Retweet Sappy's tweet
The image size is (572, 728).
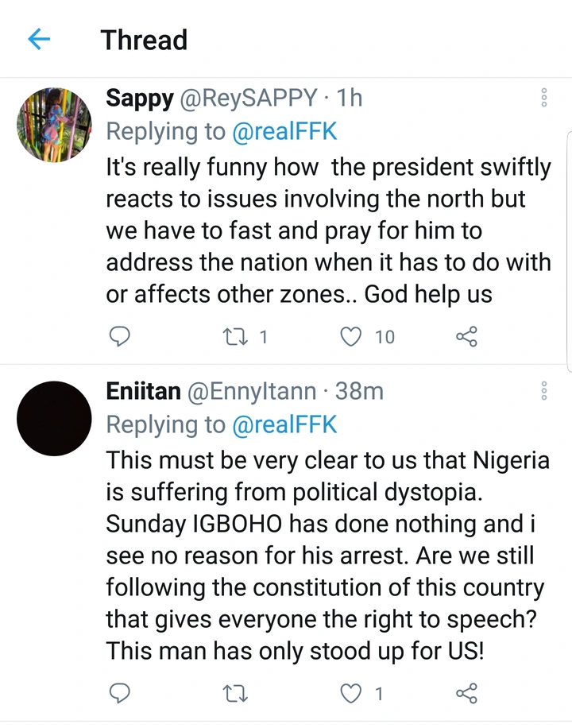point(236,337)
